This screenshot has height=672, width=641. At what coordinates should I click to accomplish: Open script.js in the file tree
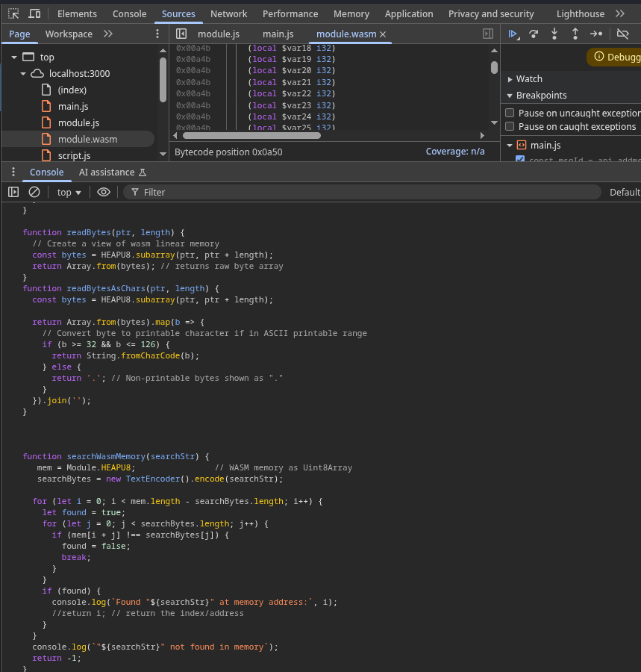(x=74, y=155)
